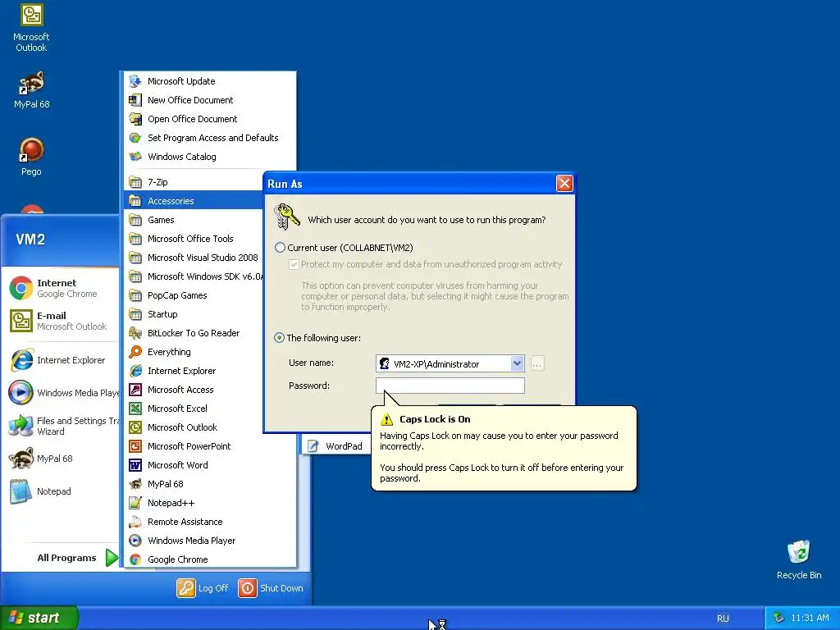Open Microsoft Outlook in programs list

(x=194, y=427)
